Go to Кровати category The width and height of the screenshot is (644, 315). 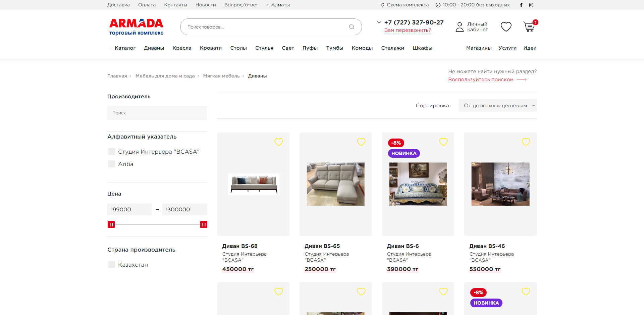click(211, 48)
